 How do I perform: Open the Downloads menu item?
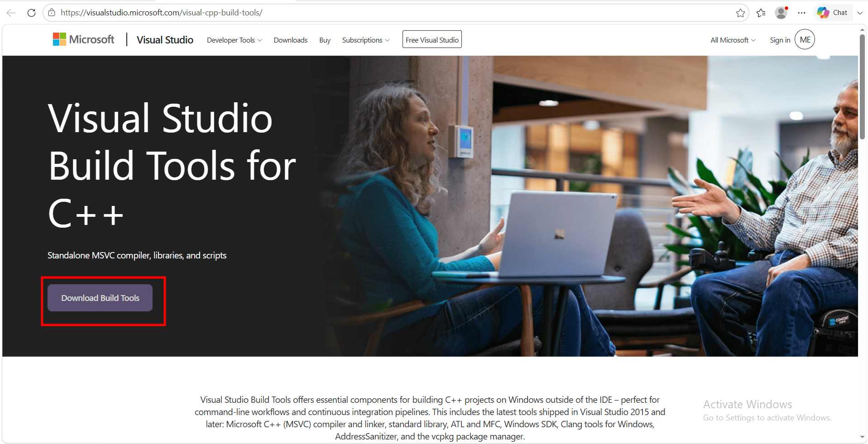290,40
